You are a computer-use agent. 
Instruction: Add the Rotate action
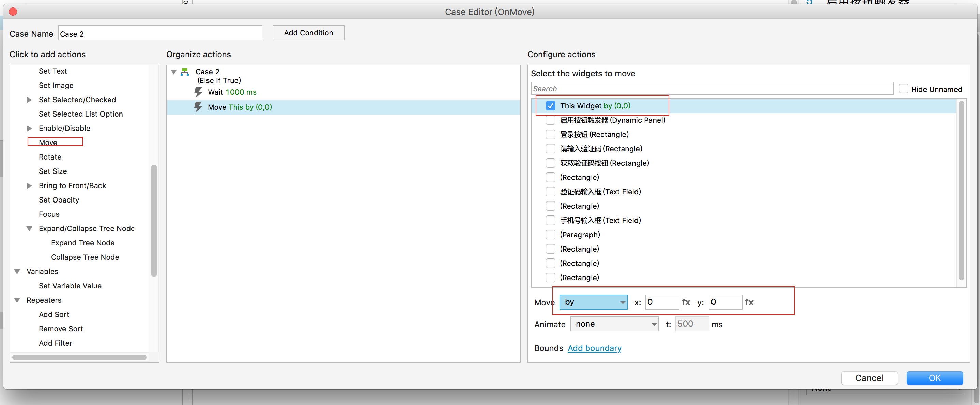tap(50, 157)
